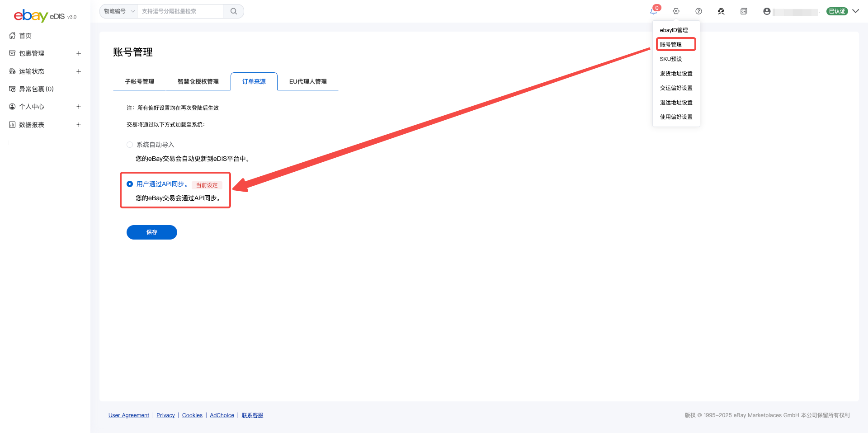Open the notification bell icon

click(x=654, y=11)
